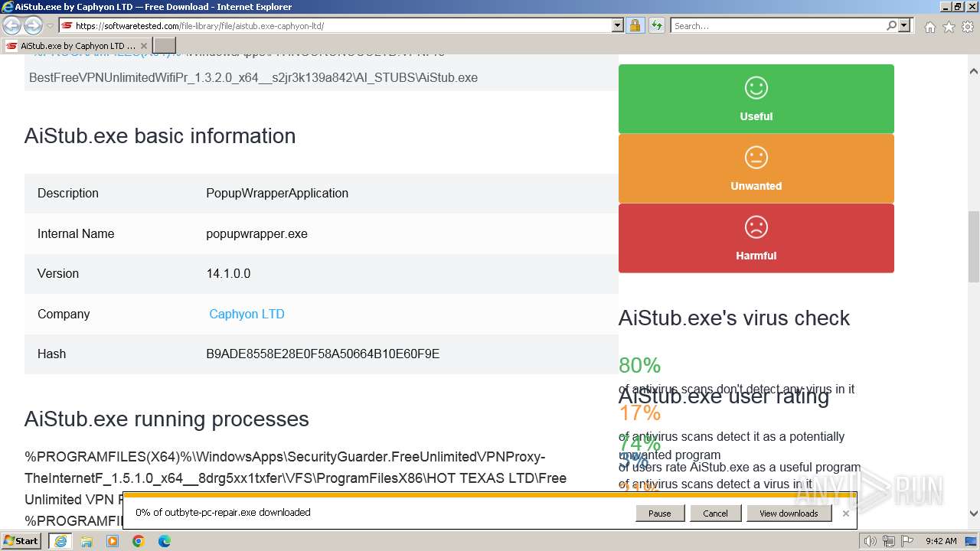980x551 pixels.
Task: Open Favorites star icon
Action: tap(949, 27)
